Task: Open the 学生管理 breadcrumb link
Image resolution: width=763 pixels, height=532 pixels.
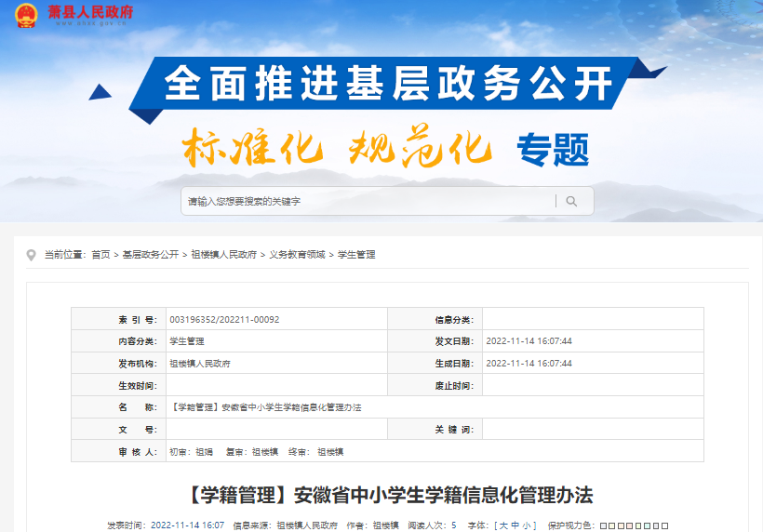Action: [x=356, y=255]
